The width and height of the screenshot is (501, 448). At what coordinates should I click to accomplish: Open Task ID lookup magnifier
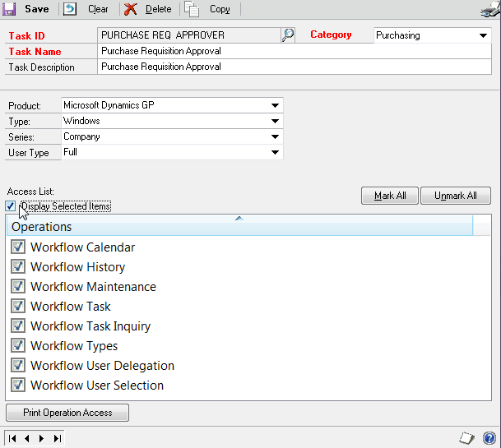point(288,35)
